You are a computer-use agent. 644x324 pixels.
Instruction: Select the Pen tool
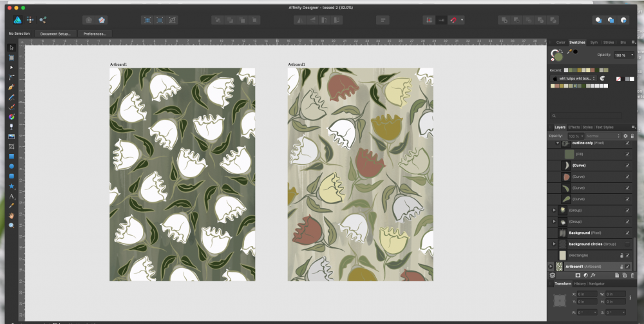point(11,87)
